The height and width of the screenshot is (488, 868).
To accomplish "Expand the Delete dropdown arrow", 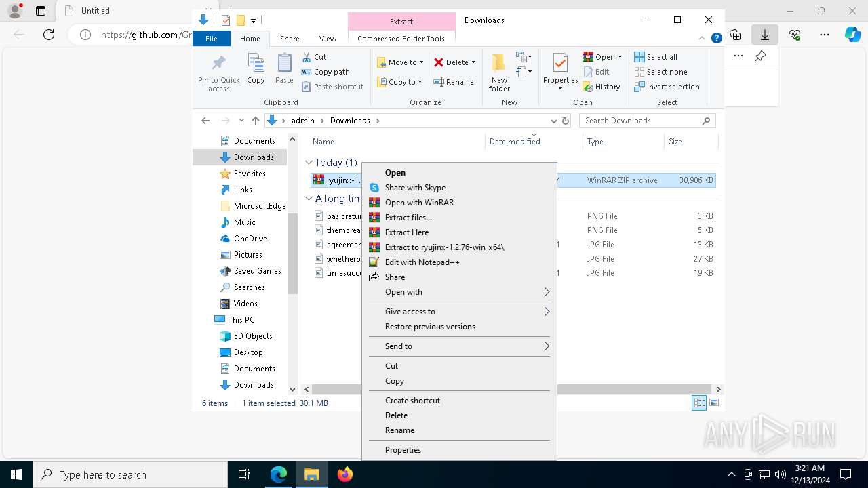I will pyautogui.click(x=473, y=62).
